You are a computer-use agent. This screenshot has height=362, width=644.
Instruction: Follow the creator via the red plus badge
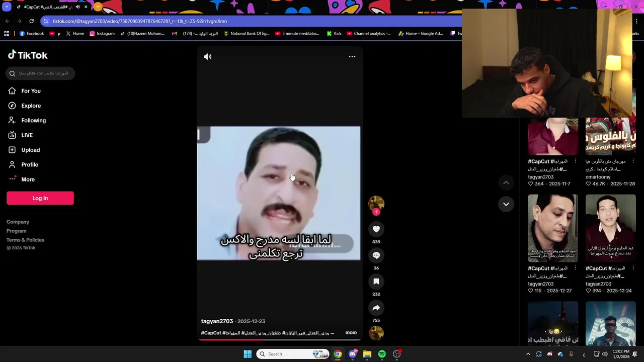click(x=376, y=212)
